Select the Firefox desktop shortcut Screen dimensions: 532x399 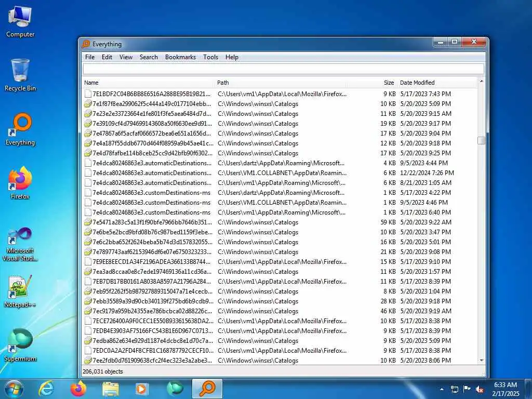pyautogui.click(x=20, y=183)
